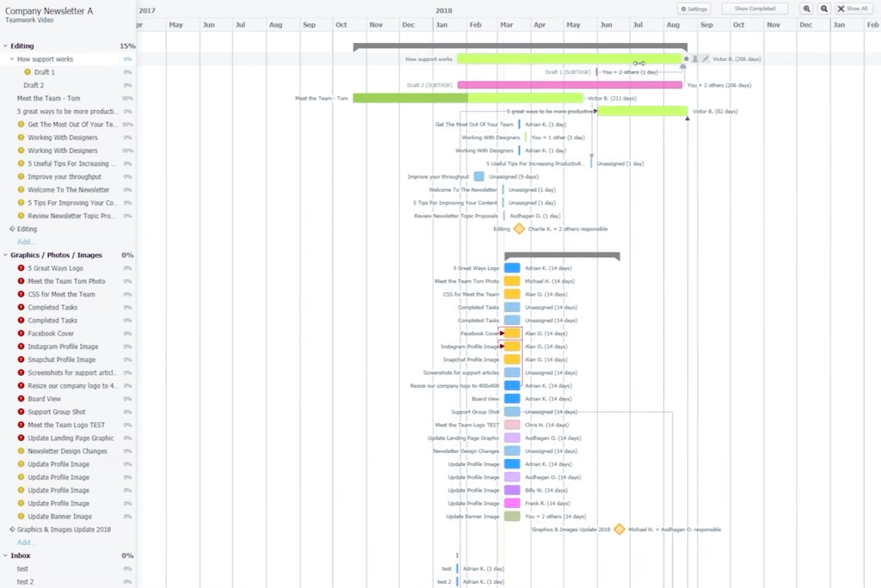The height and width of the screenshot is (588, 881).
Task: Click Editing milestone diamond on the Gantt chart
Action: click(519, 229)
